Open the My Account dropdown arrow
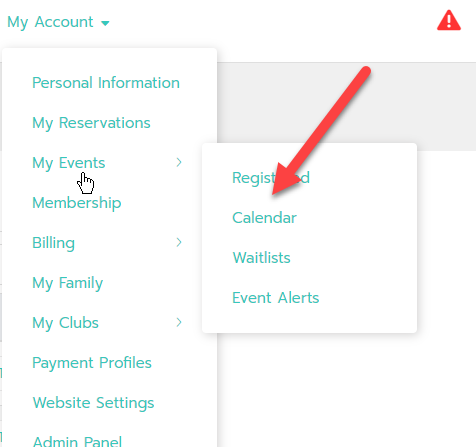476x447 pixels. point(105,23)
